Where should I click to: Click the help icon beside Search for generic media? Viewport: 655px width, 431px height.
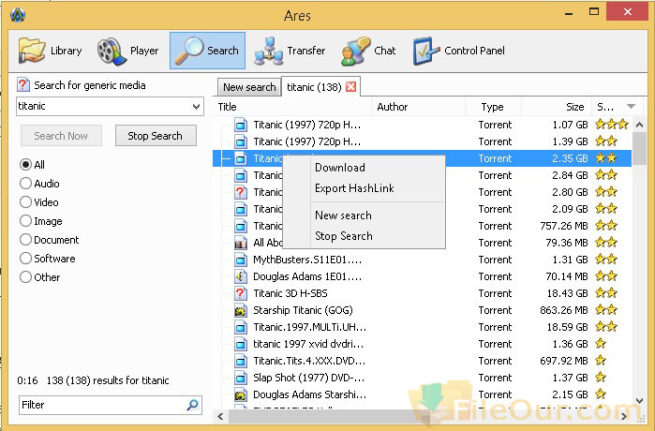pyautogui.click(x=23, y=85)
